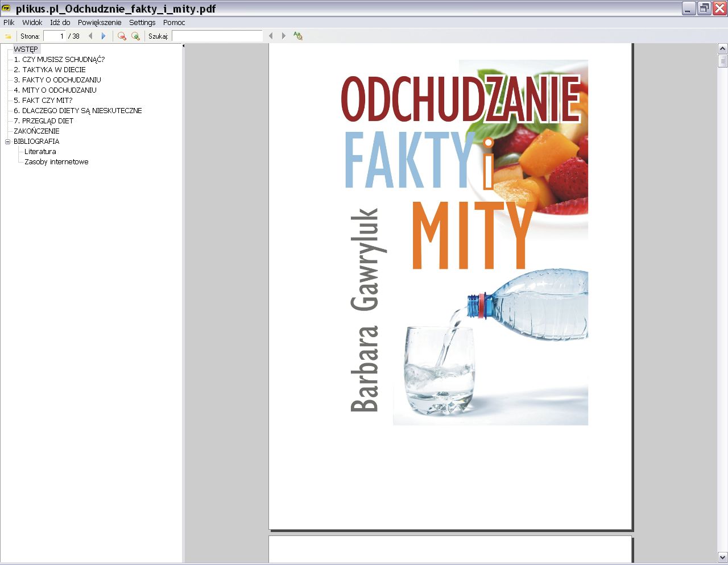728x565 pixels.
Task: Open the Zasoby internetowe bookmark
Action: point(56,161)
